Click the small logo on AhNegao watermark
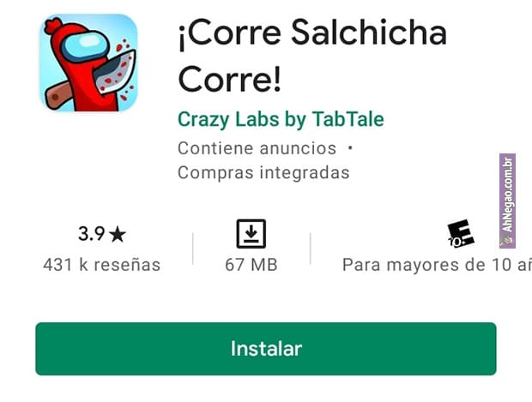Image resolution: width=532 pixels, height=402 pixels. [x=508, y=240]
